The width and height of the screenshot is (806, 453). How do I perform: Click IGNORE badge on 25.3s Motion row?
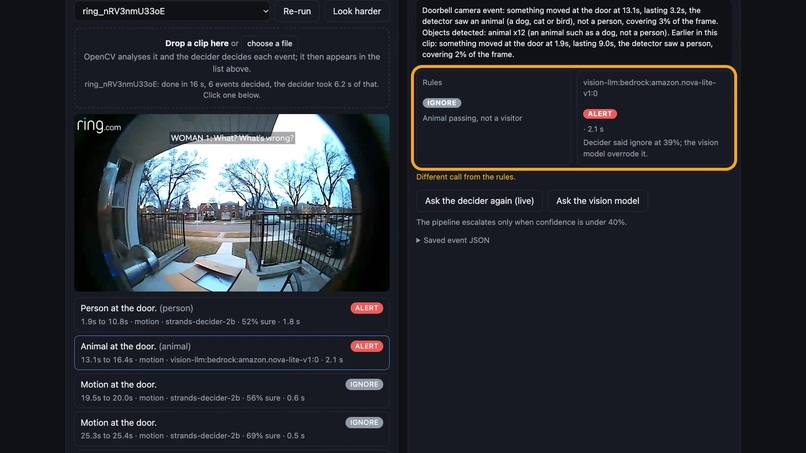pyautogui.click(x=364, y=422)
